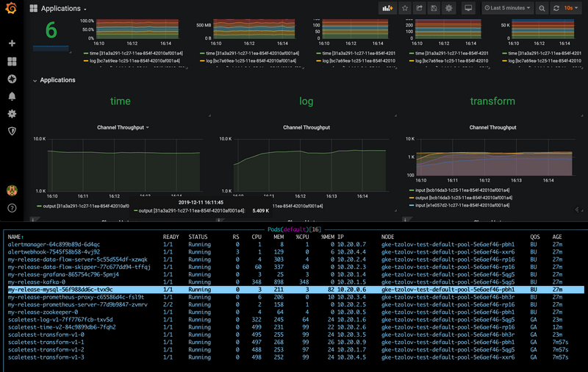Toggle output 31a3a291 series in time panel legend
The width and height of the screenshot is (588, 372).
[x=86, y=206]
